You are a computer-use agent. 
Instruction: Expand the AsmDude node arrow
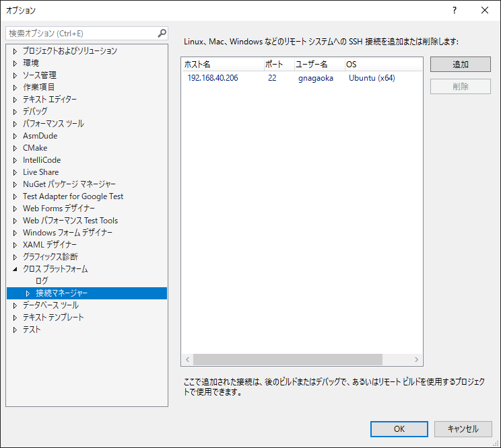[x=15, y=136]
